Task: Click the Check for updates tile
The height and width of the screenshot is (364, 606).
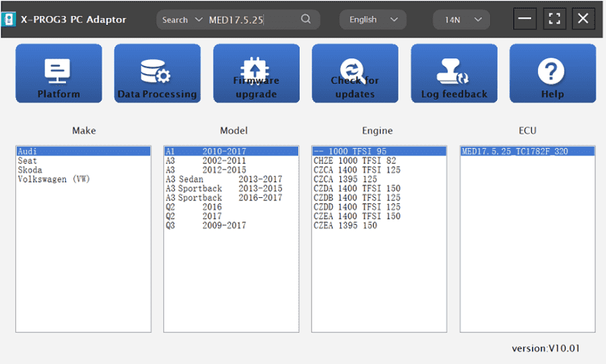Action: click(x=355, y=73)
